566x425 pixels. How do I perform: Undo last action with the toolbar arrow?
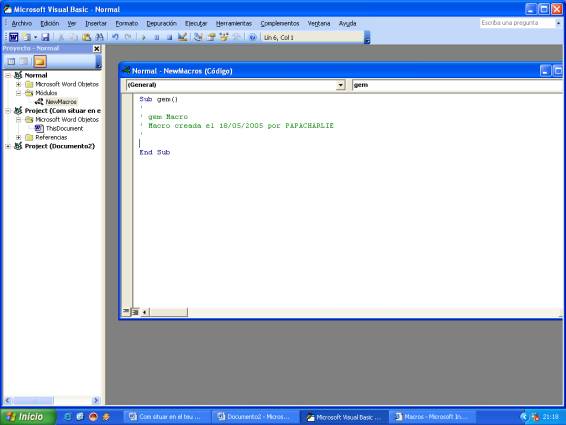[116, 37]
